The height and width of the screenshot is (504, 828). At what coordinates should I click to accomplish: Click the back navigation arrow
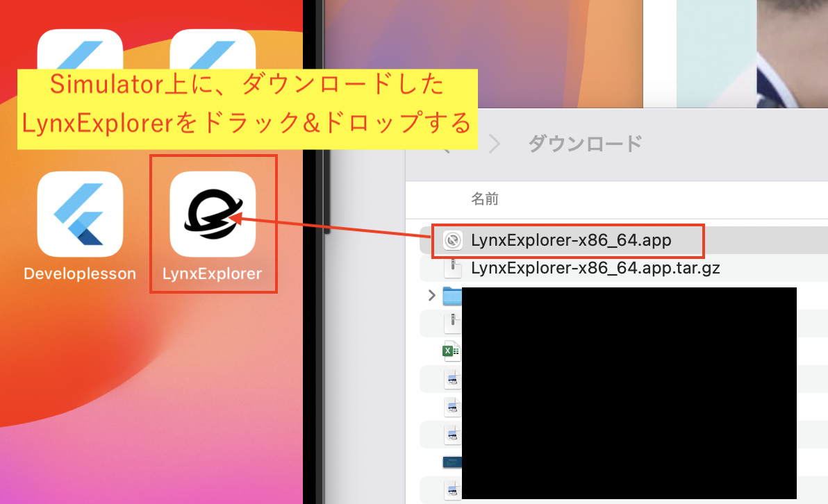[x=449, y=144]
